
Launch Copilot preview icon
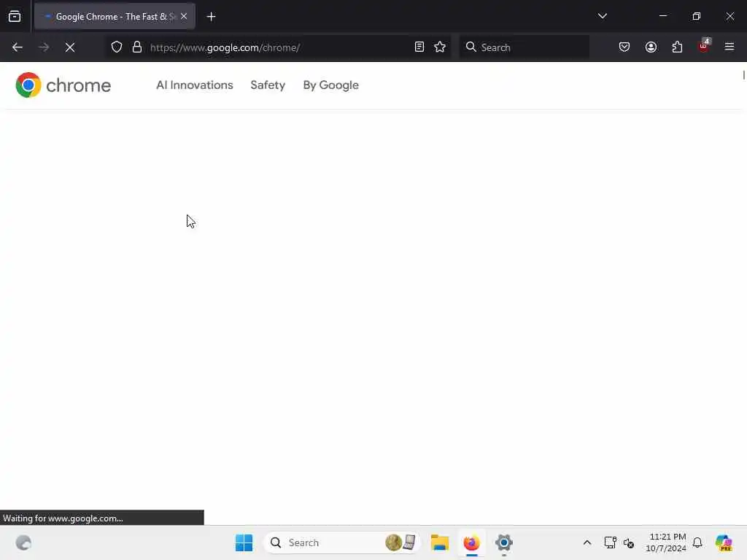723,542
